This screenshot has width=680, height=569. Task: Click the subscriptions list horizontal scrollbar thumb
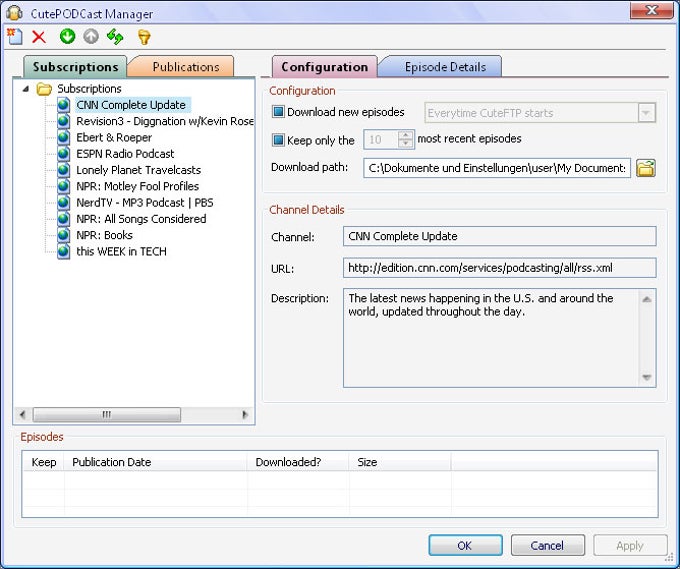[x=107, y=415]
